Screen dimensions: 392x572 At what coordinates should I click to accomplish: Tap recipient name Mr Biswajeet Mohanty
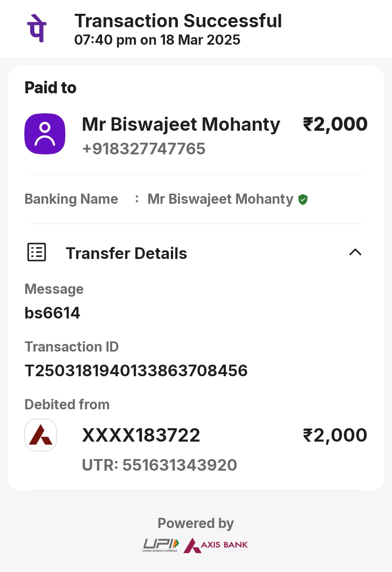click(x=181, y=124)
